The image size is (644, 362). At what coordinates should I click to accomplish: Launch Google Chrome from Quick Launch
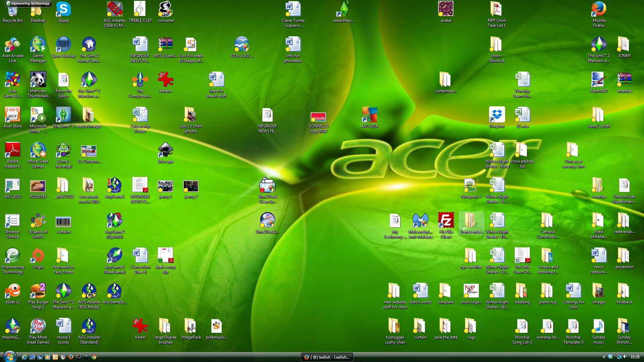94,357
